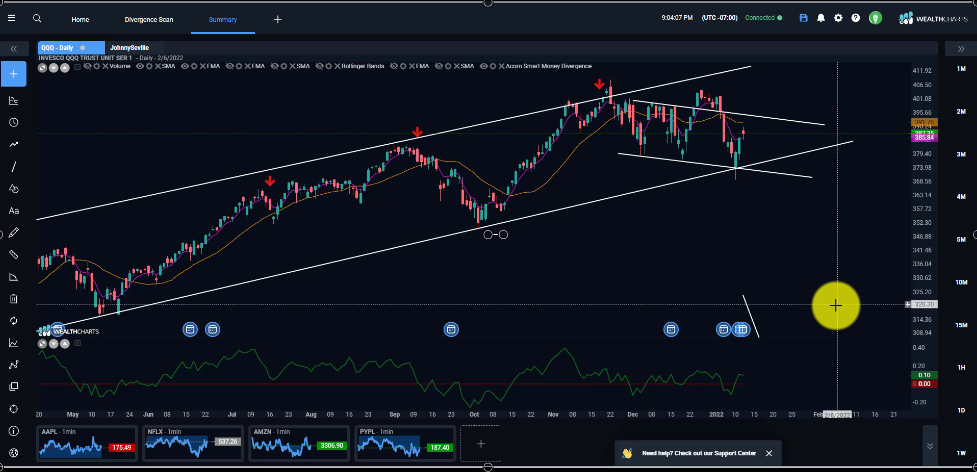The height and width of the screenshot is (472, 977).
Task: Tick the checkbox before the indicator list
Action: 77,67
